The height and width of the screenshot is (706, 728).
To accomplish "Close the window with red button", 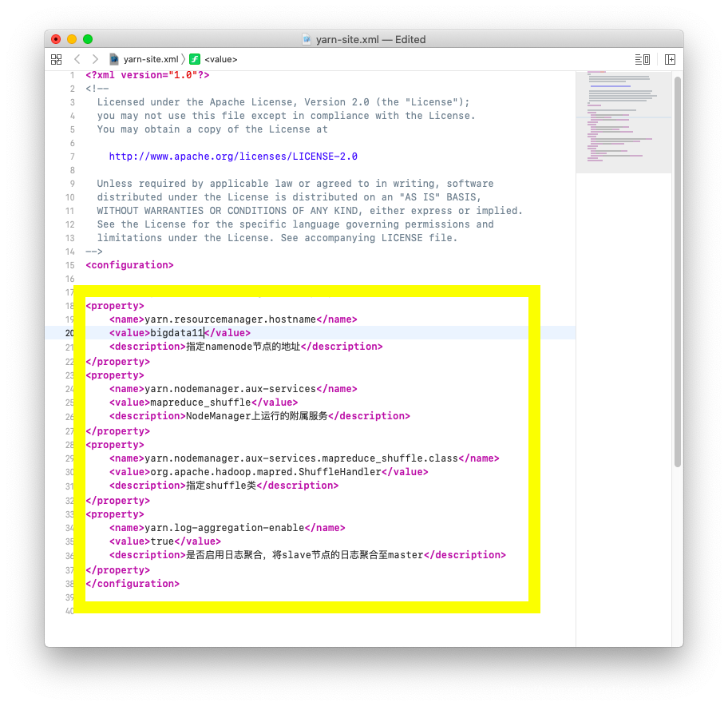I will 56,39.
